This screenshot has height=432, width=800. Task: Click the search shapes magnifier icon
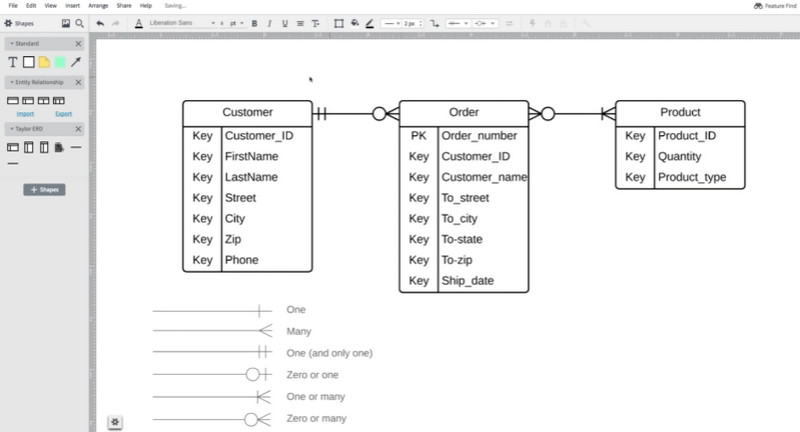(80, 23)
